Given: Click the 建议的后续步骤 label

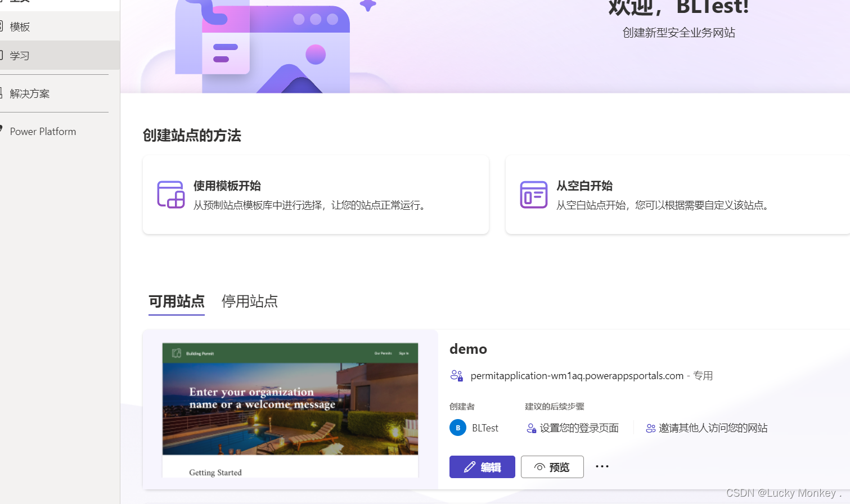Looking at the screenshot, I should [555, 406].
